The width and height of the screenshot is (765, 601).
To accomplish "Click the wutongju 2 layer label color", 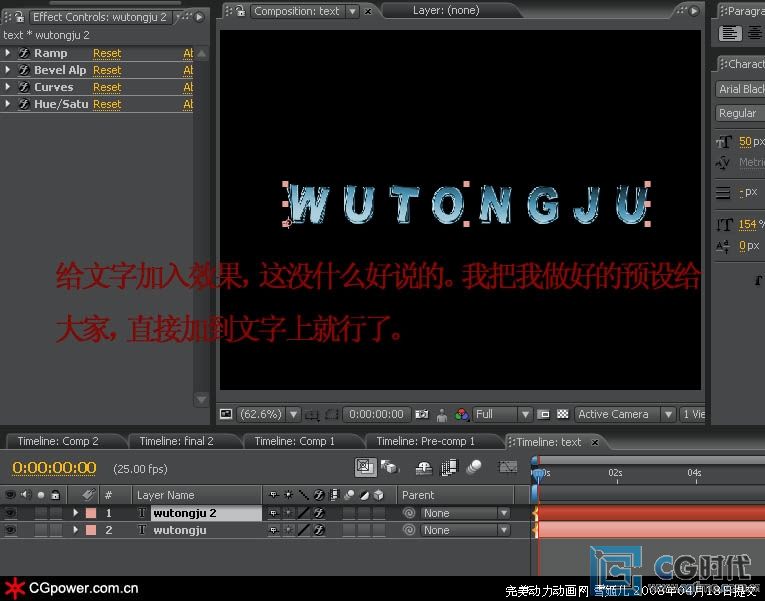I will pos(91,513).
